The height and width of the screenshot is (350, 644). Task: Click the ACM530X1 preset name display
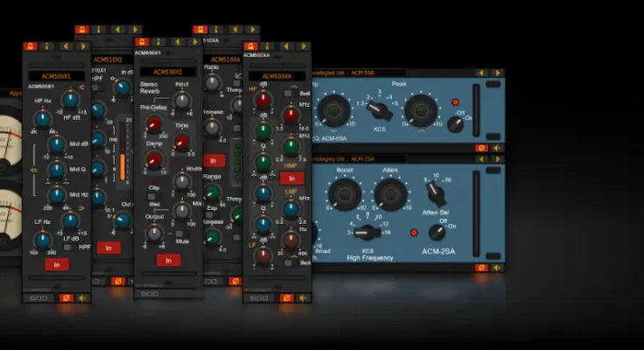167,72
